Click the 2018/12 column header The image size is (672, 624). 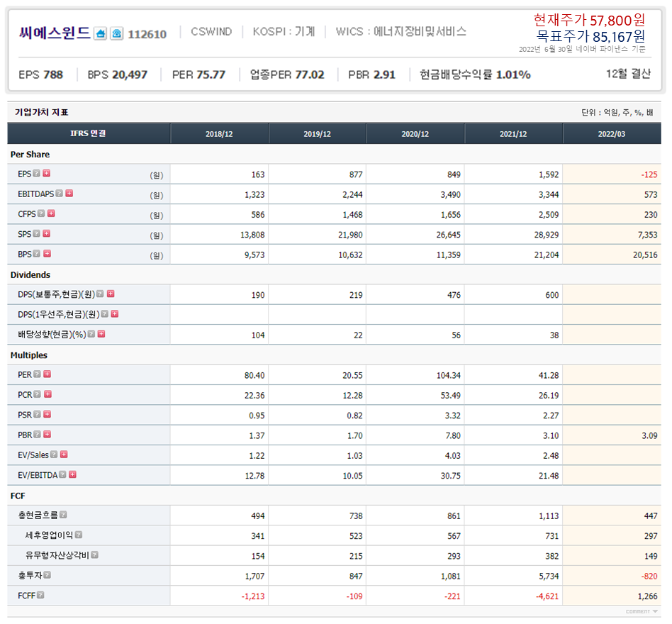219,134
